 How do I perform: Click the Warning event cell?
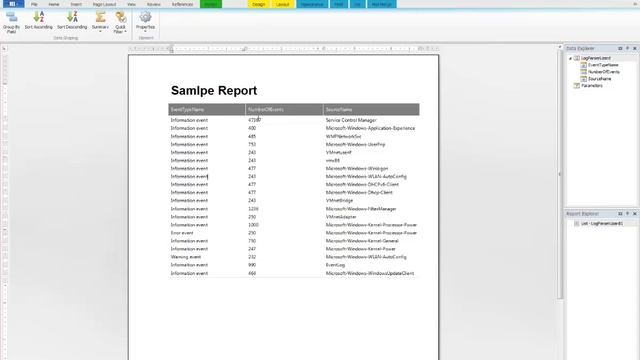pos(186,257)
